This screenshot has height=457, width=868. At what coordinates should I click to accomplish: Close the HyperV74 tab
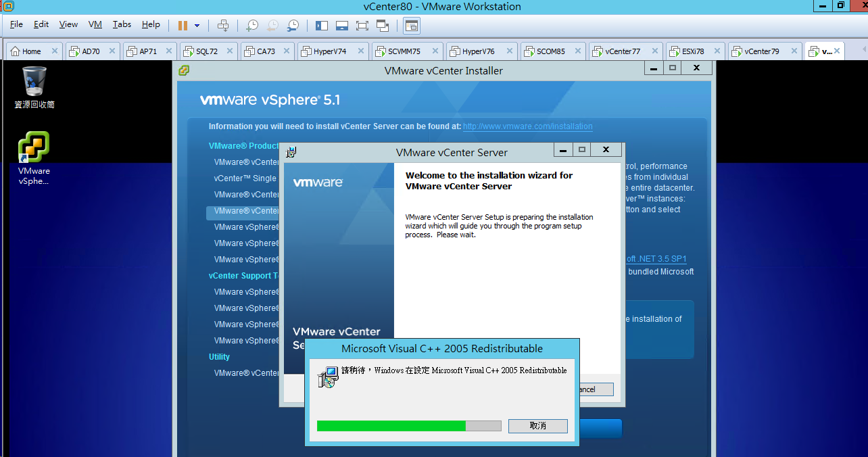click(360, 51)
